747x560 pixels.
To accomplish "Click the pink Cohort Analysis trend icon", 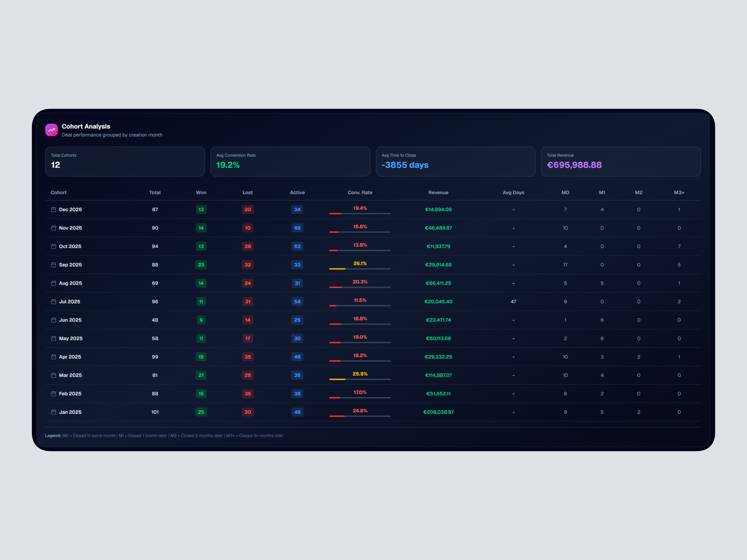I will click(51, 130).
